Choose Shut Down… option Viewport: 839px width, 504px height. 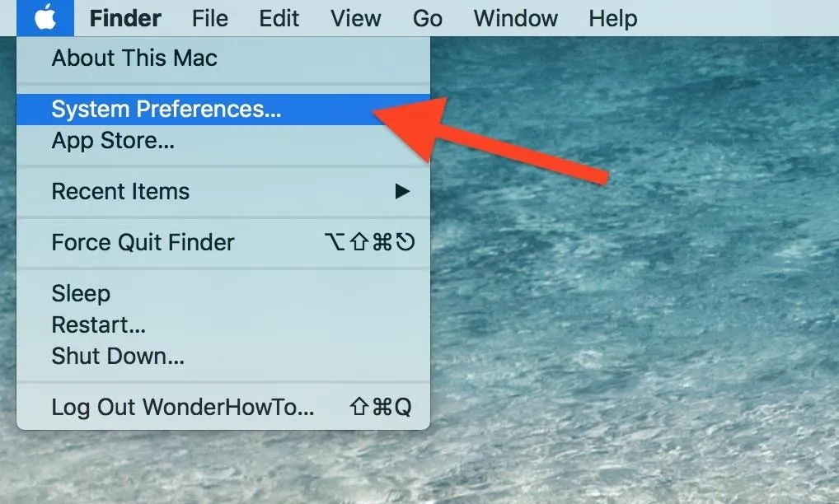pyautogui.click(x=223, y=356)
